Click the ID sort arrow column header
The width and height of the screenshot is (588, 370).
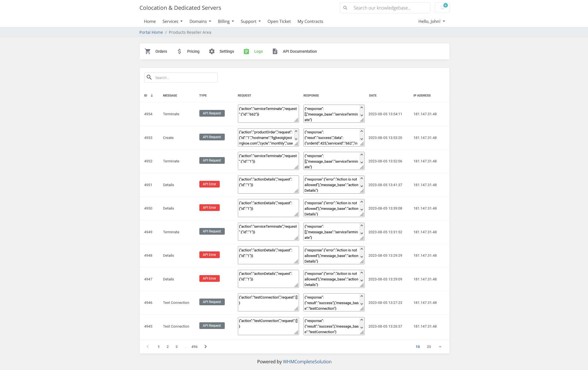[x=152, y=95]
